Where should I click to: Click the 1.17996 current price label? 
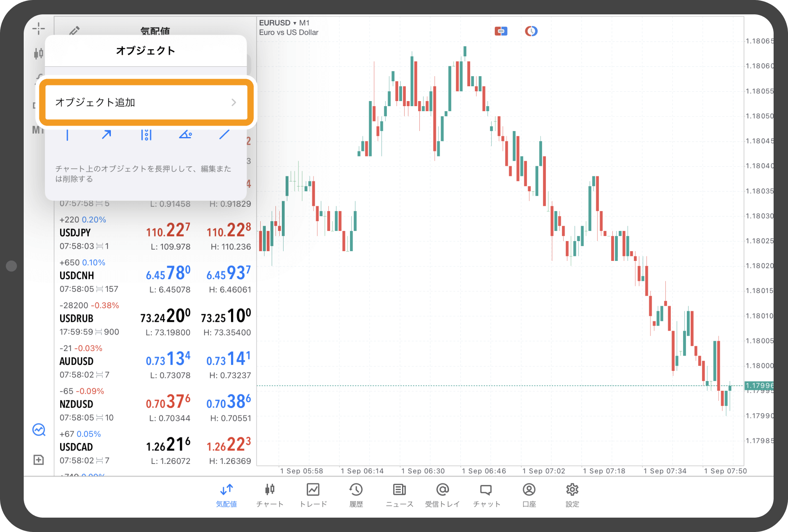click(758, 386)
